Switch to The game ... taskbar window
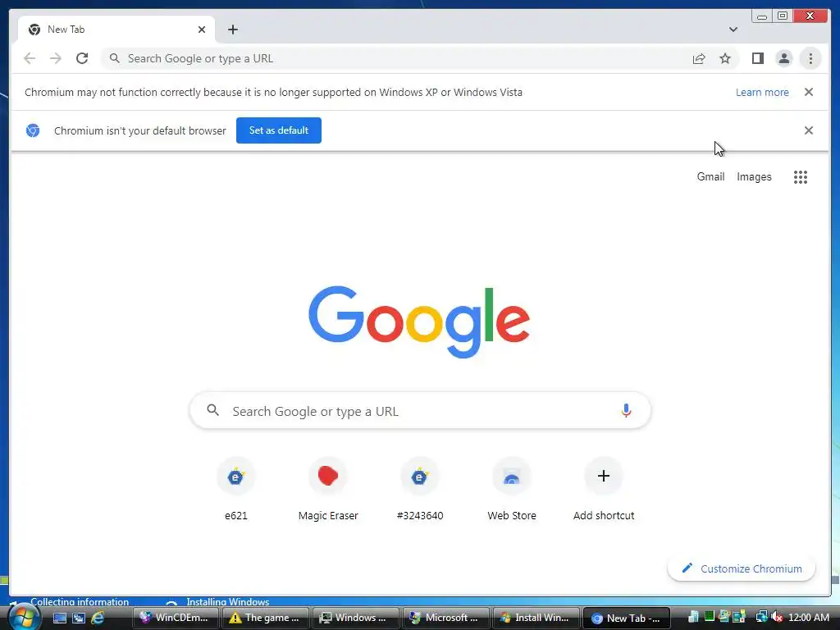The image size is (840, 630). pos(266,618)
